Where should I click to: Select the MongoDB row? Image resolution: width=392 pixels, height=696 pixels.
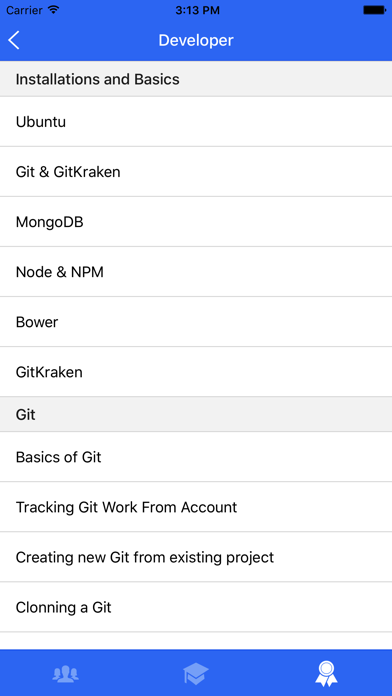[x=196, y=222]
